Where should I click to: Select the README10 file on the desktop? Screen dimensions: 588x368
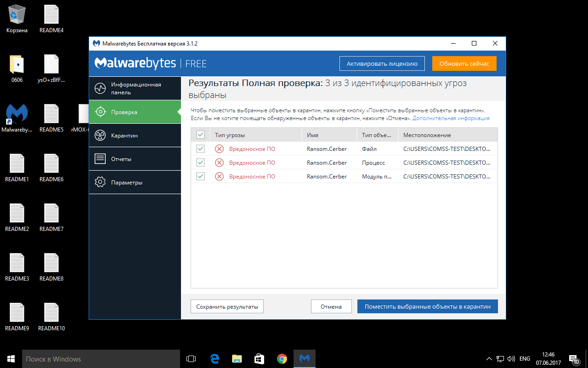(x=51, y=317)
